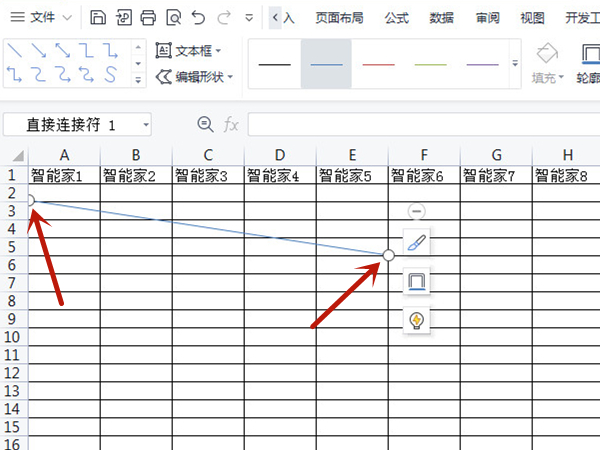Image resolution: width=600 pixels, height=450 pixels.
Task: Switch to the 页面布局 tab
Action: click(339, 18)
